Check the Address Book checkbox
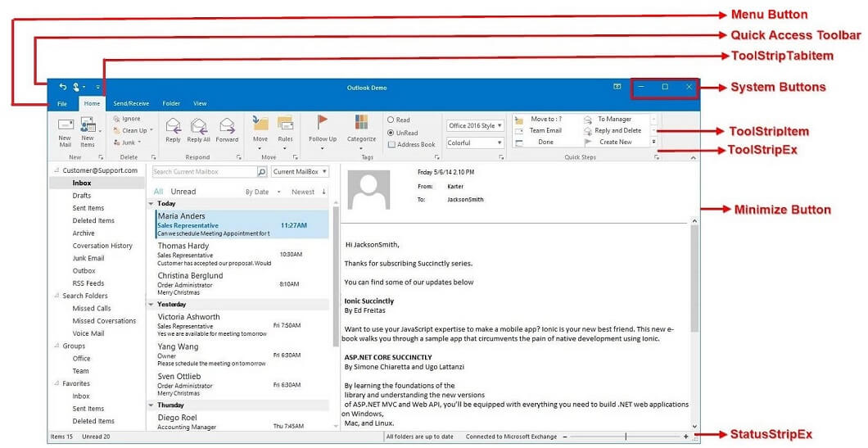This screenshot has width=868, height=448. [x=391, y=144]
